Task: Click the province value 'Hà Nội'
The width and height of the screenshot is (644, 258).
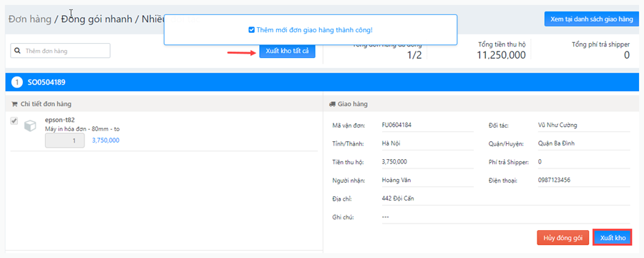Action: click(x=391, y=143)
